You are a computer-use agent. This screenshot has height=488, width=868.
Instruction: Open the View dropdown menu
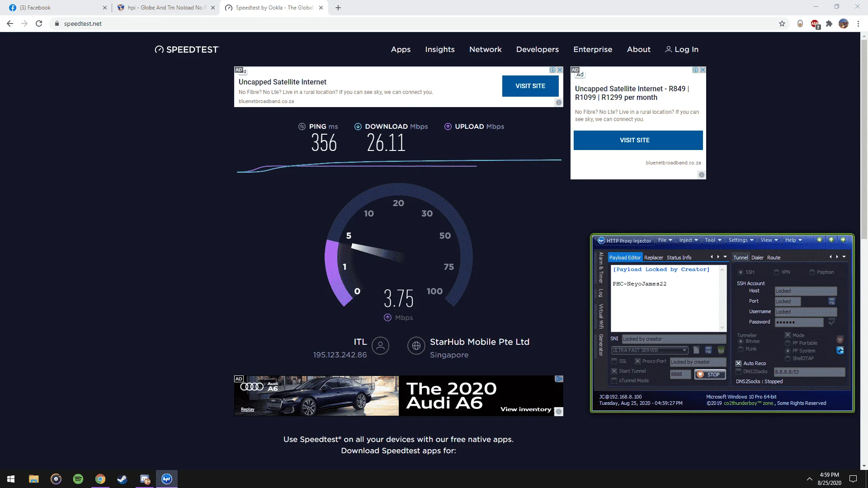click(x=769, y=240)
